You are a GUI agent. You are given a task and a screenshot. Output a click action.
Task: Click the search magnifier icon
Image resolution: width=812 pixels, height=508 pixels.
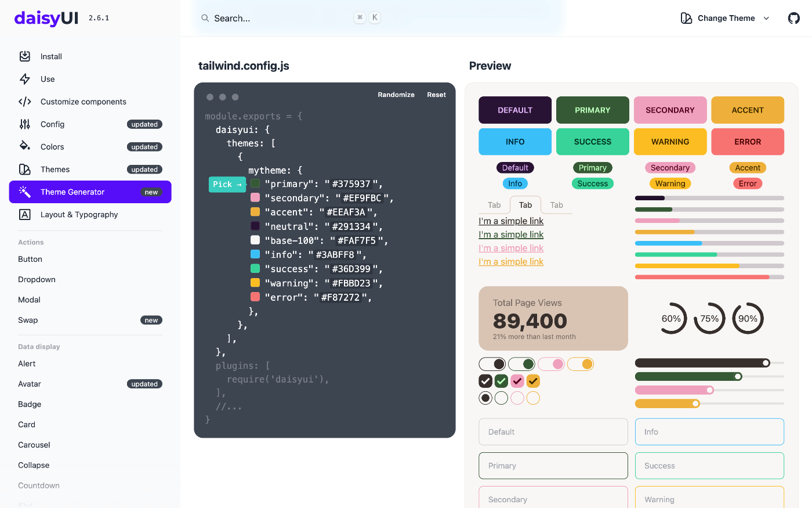pos(205,18)
